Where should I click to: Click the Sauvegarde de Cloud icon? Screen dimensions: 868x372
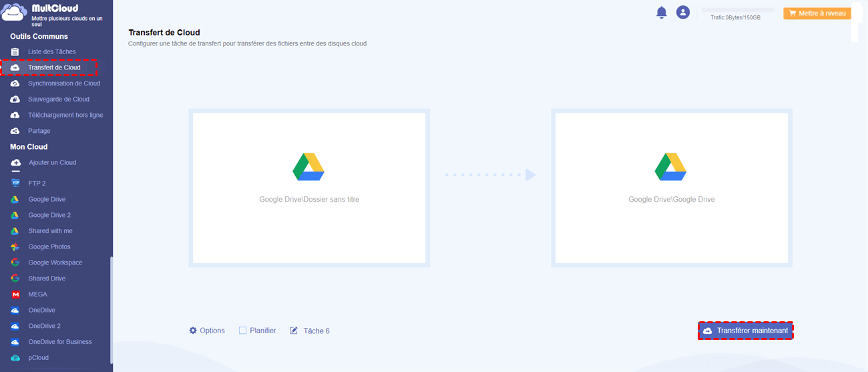click(15, 99)
